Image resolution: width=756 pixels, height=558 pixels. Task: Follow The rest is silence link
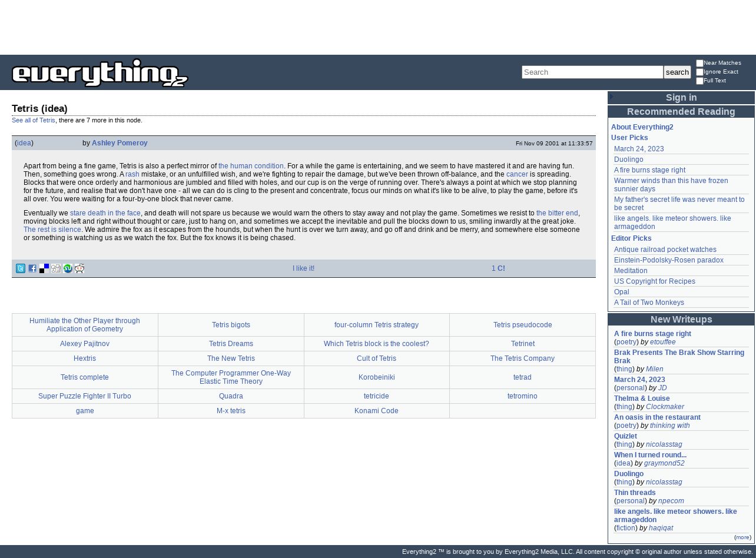[x=52, y=230]
